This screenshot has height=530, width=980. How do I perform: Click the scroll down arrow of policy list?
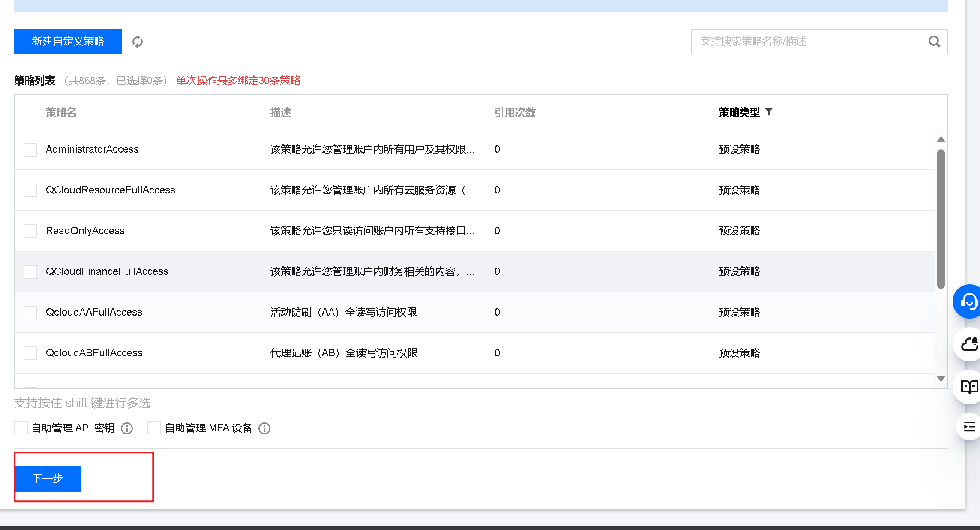tap(941, 379)
